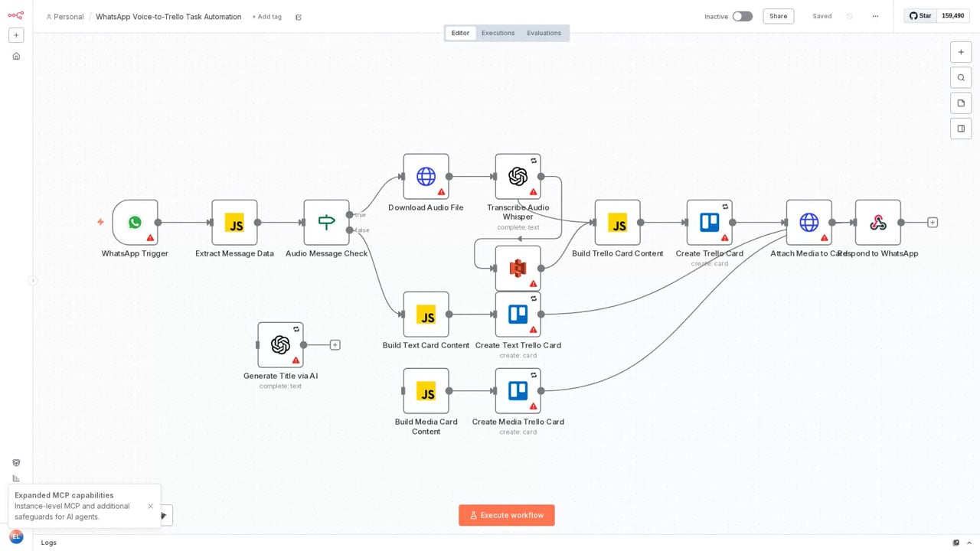
Task: Click the Logs label
Action: (49, 543)
